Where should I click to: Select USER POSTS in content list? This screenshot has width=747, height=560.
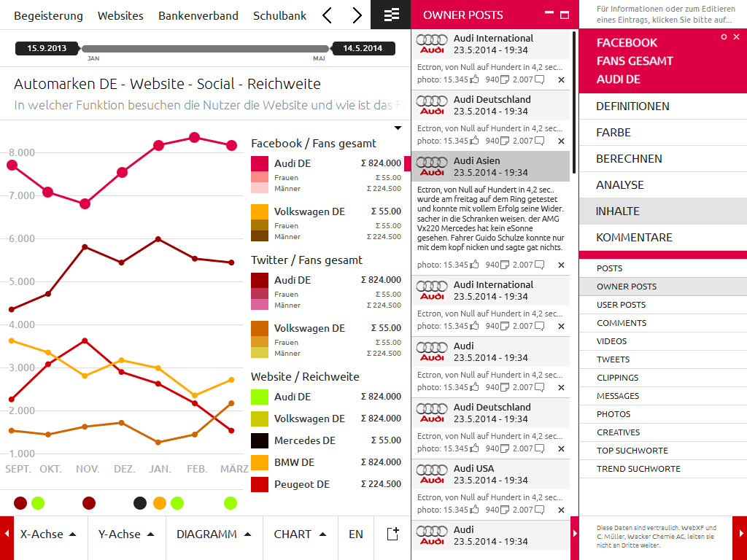[662, 305]
